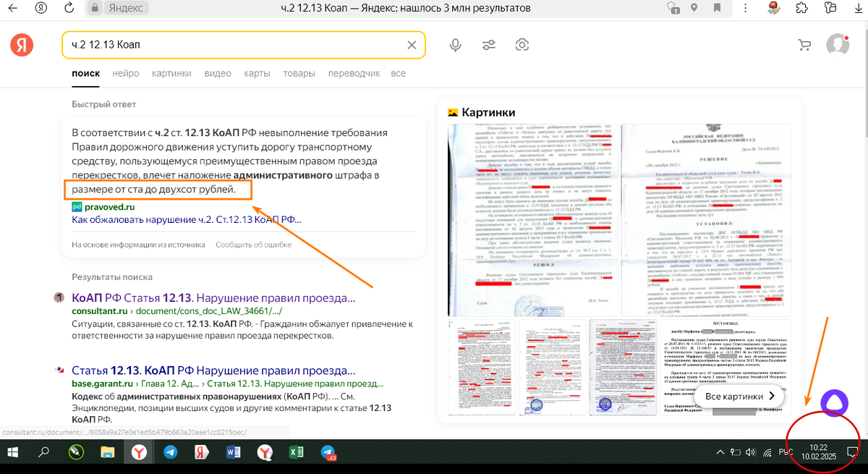This screenshot has height=474, width=868.
Task: Open the shopping cart icon
Action: tap(804, 45)
